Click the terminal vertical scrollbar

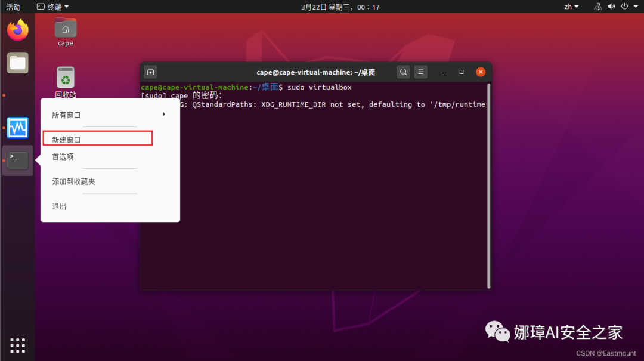pyautogui.click(x=489, y=186)
